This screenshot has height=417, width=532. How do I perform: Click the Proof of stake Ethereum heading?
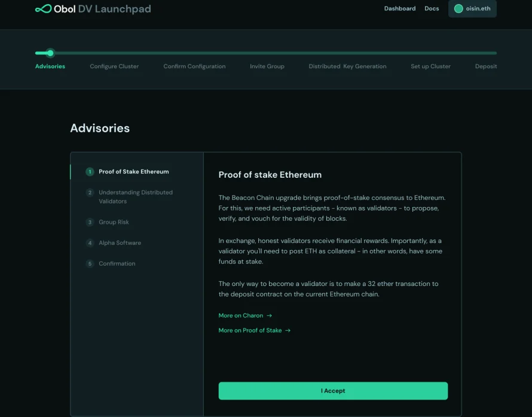coord(270,175)
